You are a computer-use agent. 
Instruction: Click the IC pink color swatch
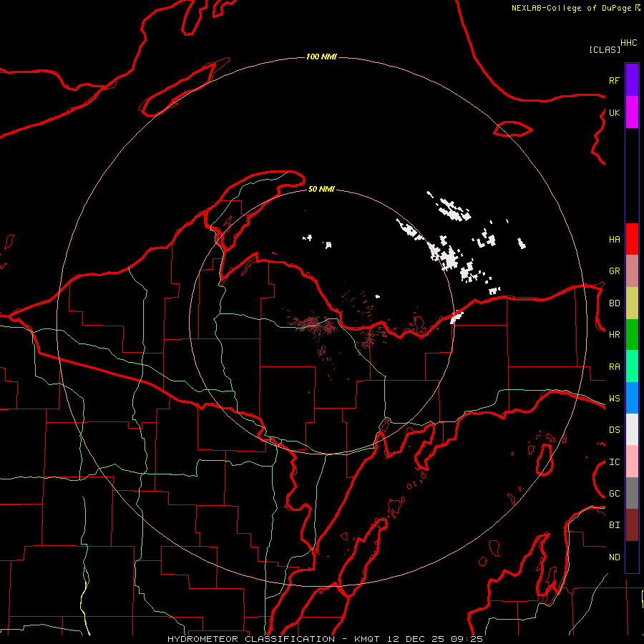pyautogui.click(x=632, y=462)
